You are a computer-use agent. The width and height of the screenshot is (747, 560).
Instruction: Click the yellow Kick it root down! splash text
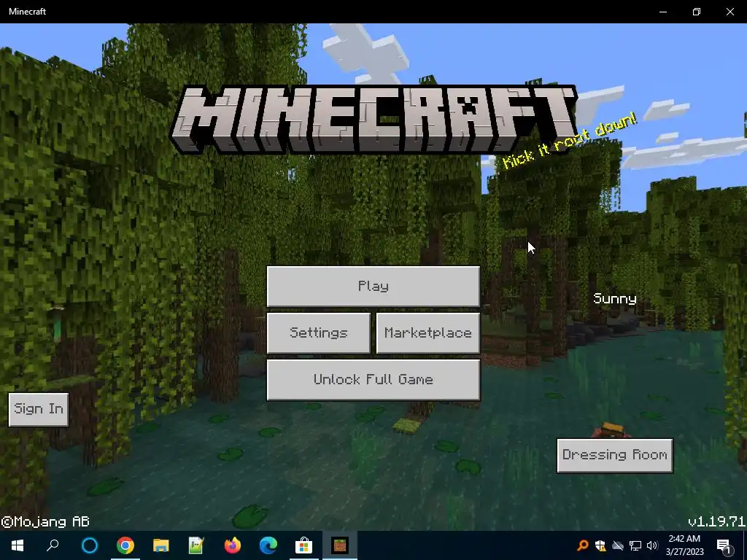click(569, 141)
